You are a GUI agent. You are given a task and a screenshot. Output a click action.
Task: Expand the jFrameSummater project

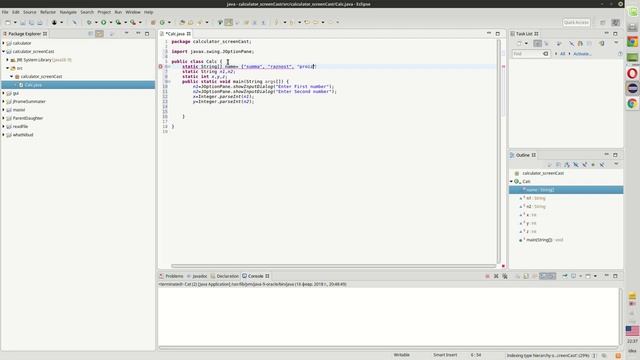4,101
